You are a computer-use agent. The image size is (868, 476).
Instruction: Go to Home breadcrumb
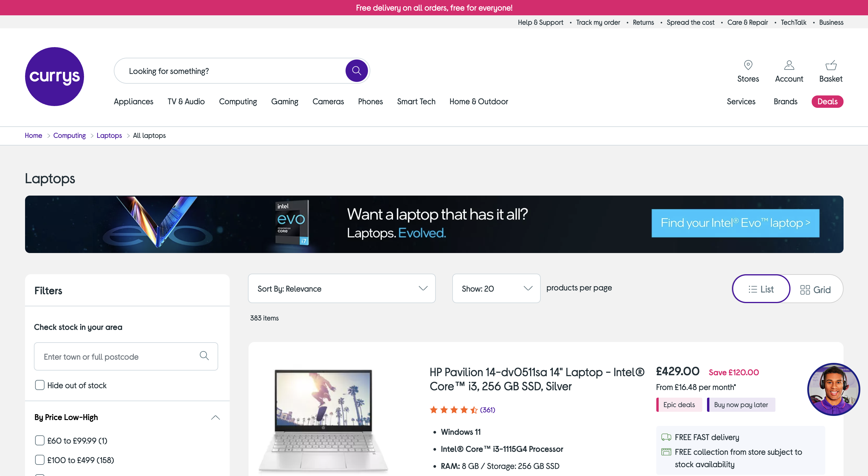pos(33,135)
